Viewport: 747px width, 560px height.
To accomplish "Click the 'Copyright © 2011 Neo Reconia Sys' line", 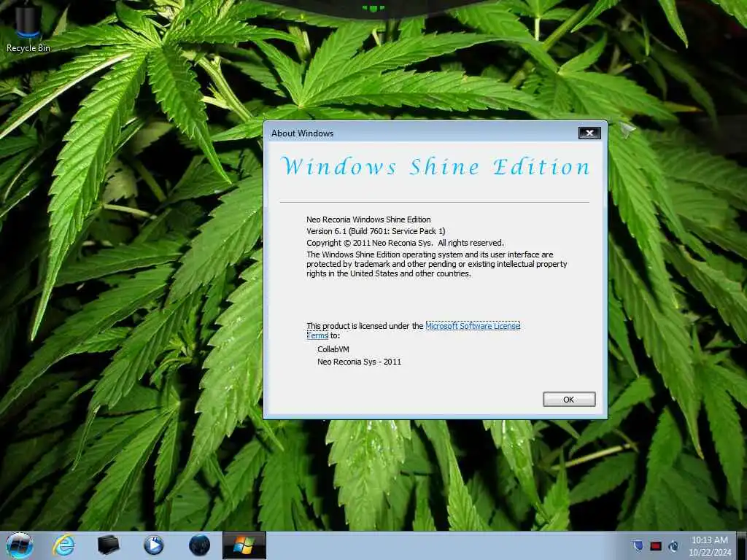I will [x=405, y=243].
